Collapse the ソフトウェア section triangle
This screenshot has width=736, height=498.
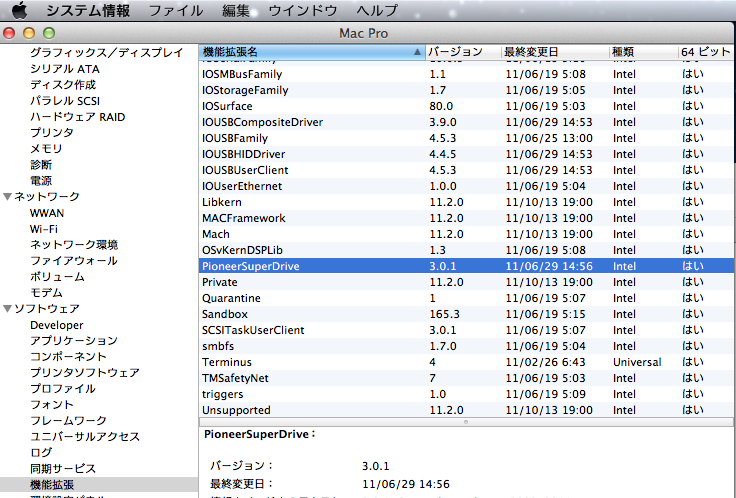pyautogui.click(x=7, y=309)
